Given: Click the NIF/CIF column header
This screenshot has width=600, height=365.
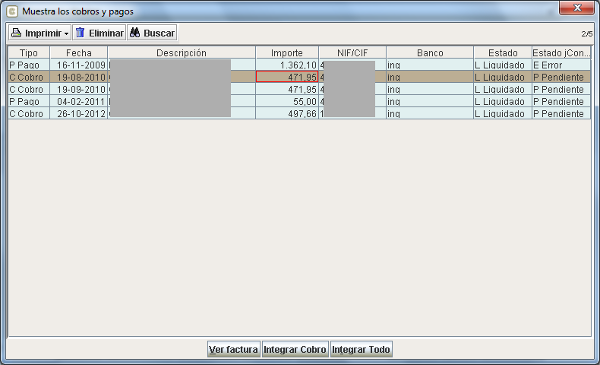Looking at the screenshot, I should coord(352,53).
